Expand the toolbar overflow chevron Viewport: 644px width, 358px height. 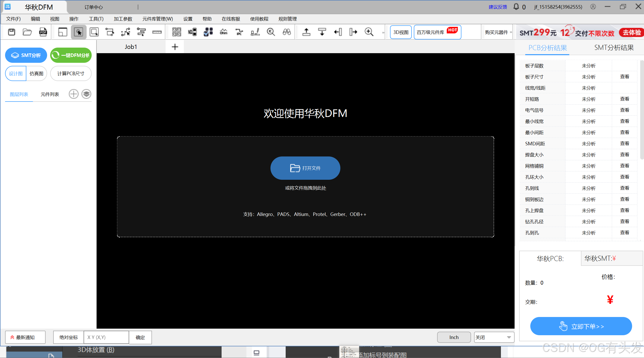(x=383, y=32)
